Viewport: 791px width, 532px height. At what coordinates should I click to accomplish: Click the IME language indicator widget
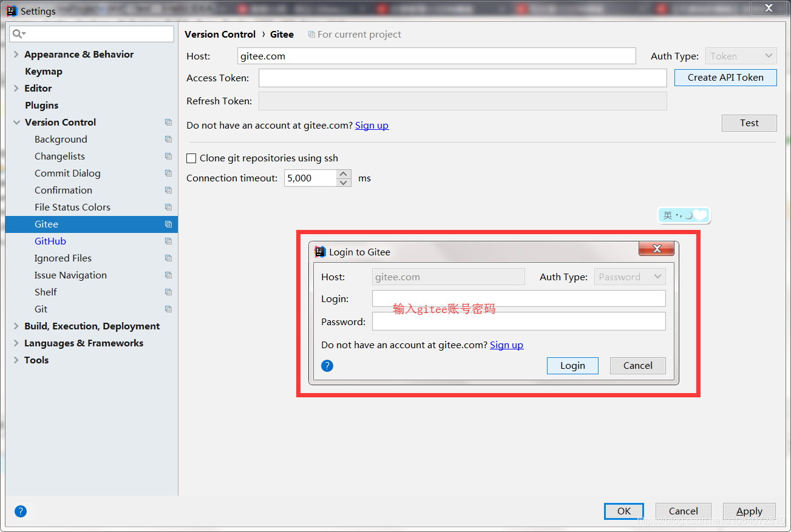(684, 215)
